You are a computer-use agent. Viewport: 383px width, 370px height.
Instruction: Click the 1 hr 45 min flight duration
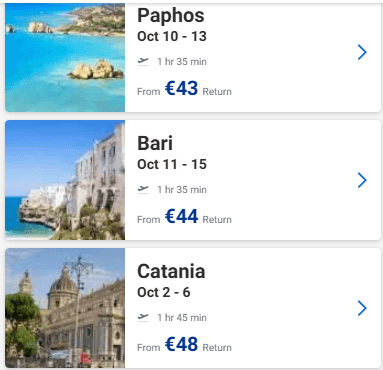[x=182, y=318]
